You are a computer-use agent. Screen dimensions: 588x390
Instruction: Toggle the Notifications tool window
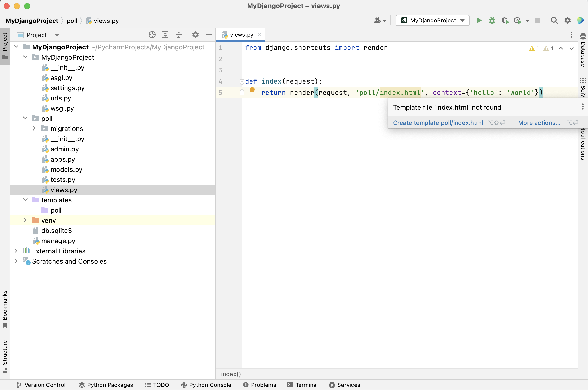(583, 144)
